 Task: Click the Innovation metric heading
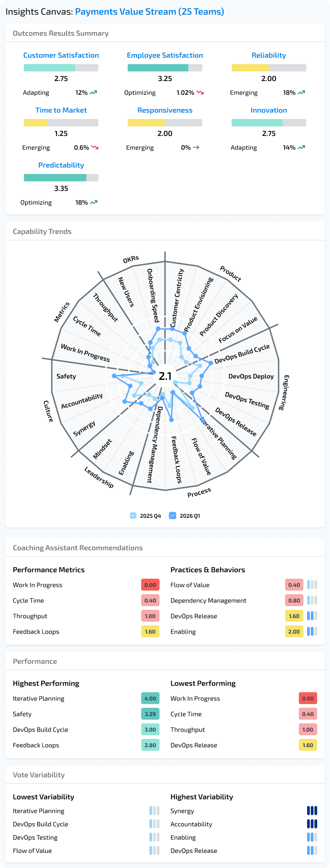click(269, 110)
